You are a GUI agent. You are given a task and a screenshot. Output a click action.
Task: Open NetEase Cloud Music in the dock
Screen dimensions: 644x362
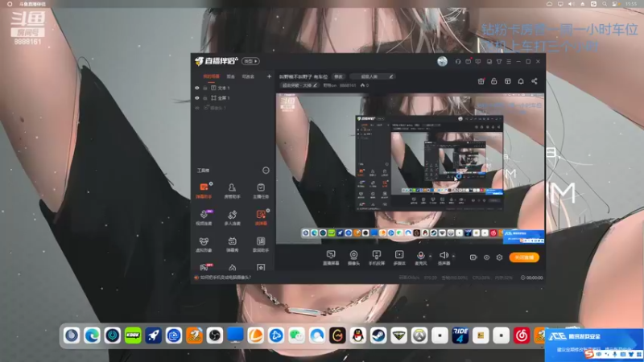522,335
